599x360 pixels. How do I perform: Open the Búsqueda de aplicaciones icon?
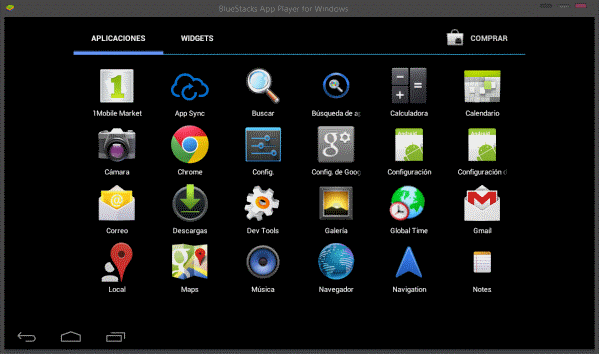(336, 86)
